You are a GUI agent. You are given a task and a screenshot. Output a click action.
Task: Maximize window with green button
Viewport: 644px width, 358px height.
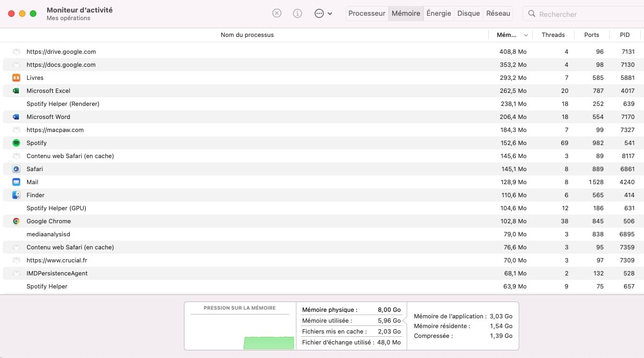(33, 14)
